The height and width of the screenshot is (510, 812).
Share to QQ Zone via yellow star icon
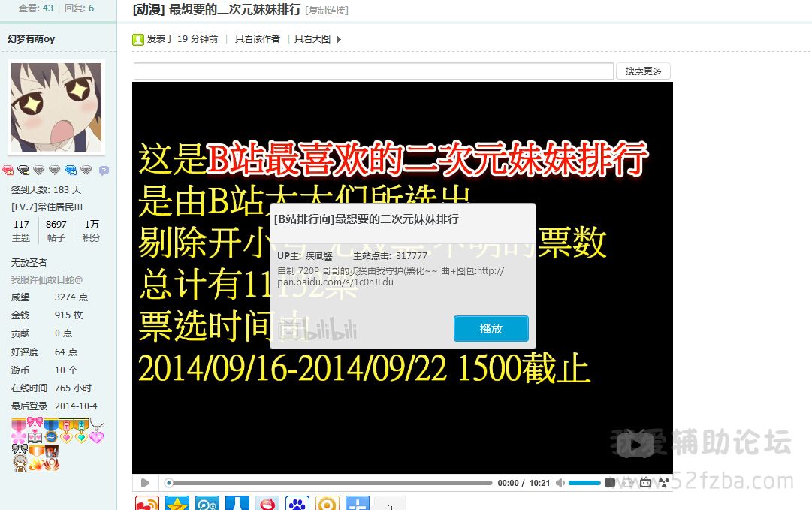[177, 503]
